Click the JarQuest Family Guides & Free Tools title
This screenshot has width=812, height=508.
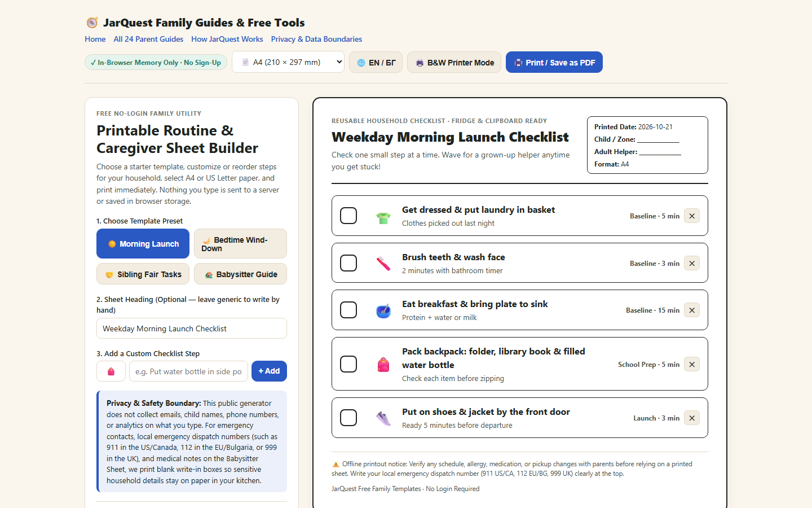pyautogui.click(x=204, y=23)
